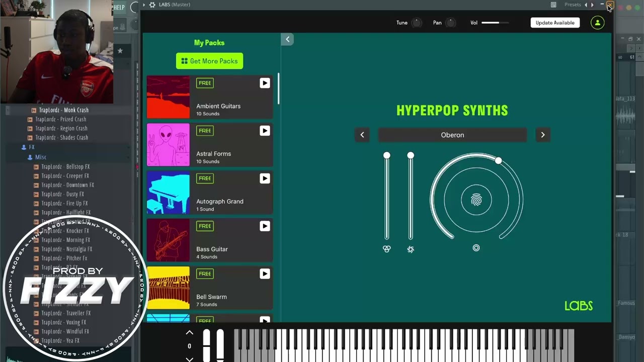Click the fingerprint icon in the dial center
The height and width of the screenshot is (362, 644).
coord(476,200)
